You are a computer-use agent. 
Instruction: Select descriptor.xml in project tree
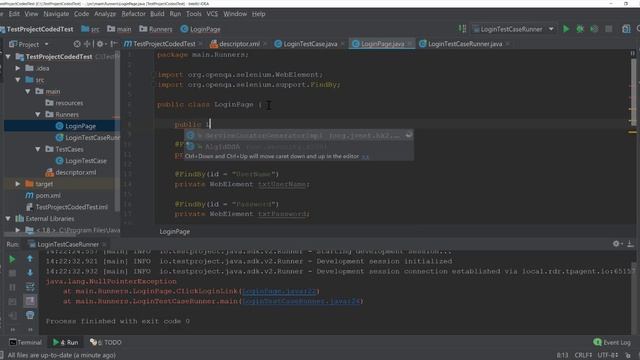76,172
